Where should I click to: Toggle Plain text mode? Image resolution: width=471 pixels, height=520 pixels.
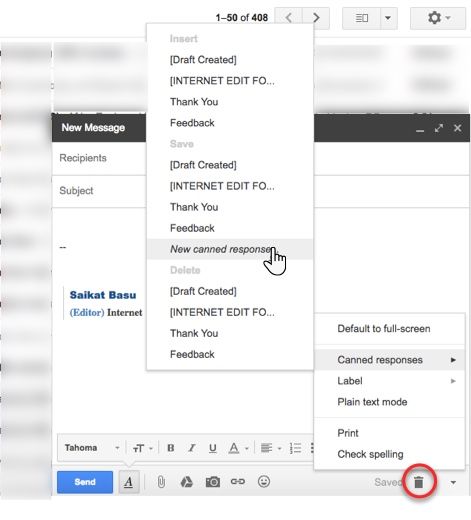pyautogui.click(x=389, y=402)
